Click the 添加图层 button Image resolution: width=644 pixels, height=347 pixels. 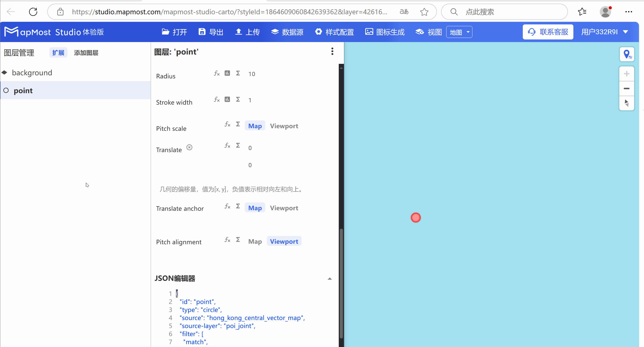[x=86, y=53]
